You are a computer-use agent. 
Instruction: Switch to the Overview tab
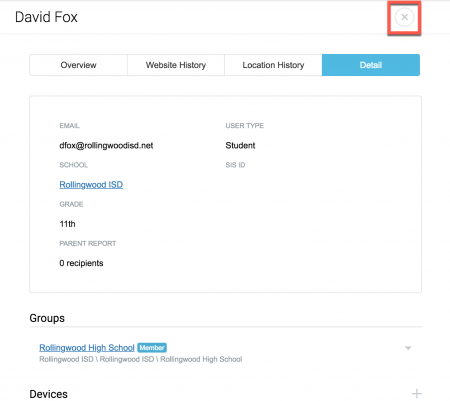pyautogui.click(x=78, y=65)
